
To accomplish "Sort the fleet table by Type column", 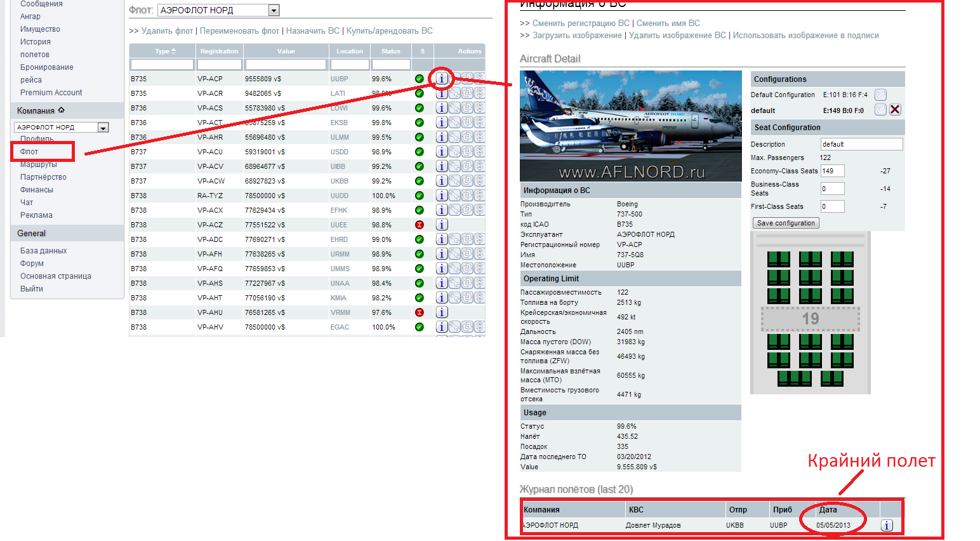I will [x=166, y=51].
